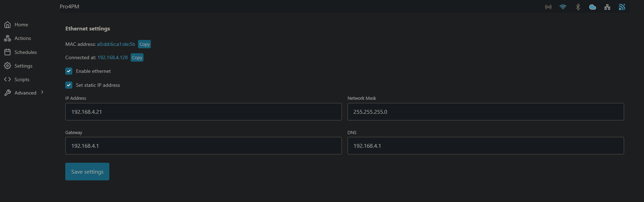Viewport: 644px width, 202px height.
Task: Click the Home house icon in sidebar
Action: pyautogui.click(x=7, y=25)
